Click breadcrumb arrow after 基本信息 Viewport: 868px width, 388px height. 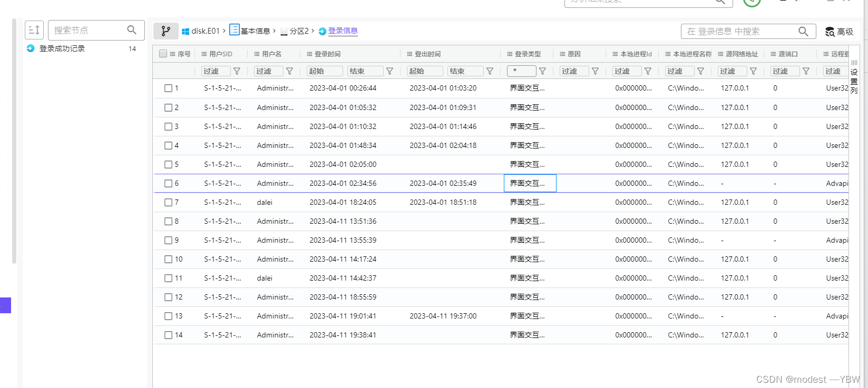pyautogui.click(x=274, y=31)
